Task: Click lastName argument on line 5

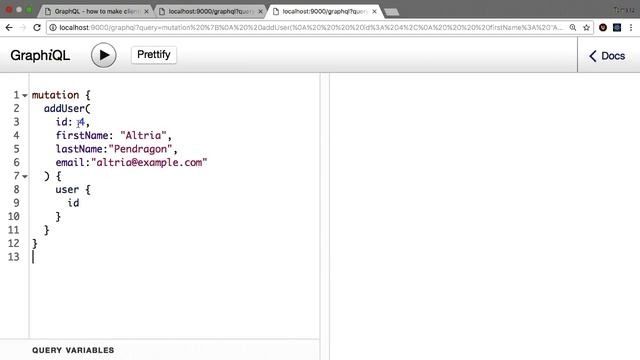Action: click(x=79, y=149)
